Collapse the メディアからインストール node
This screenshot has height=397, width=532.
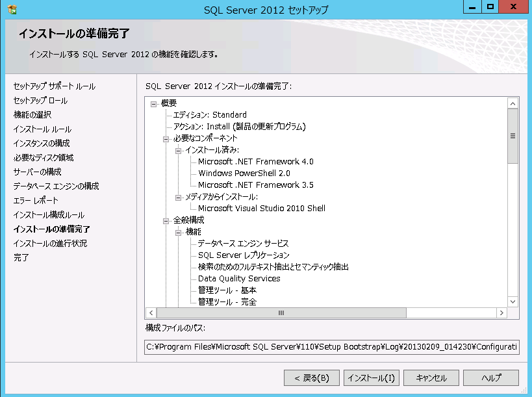(x=178, y=198)
